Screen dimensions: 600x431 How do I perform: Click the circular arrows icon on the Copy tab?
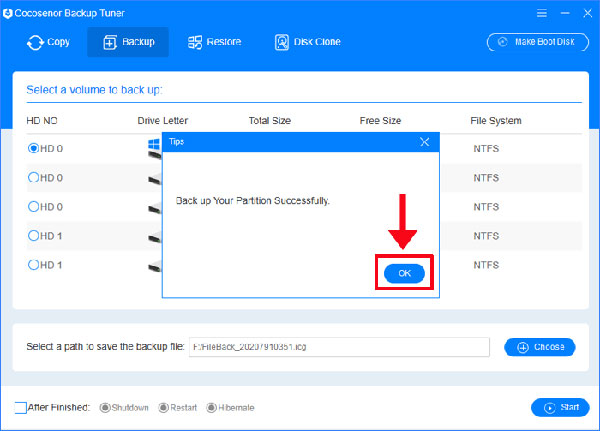(x=35, y=42)
